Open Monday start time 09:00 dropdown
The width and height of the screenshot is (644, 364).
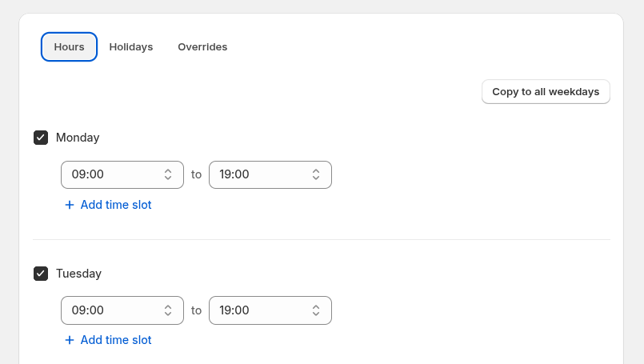click(x=122, y=174)
